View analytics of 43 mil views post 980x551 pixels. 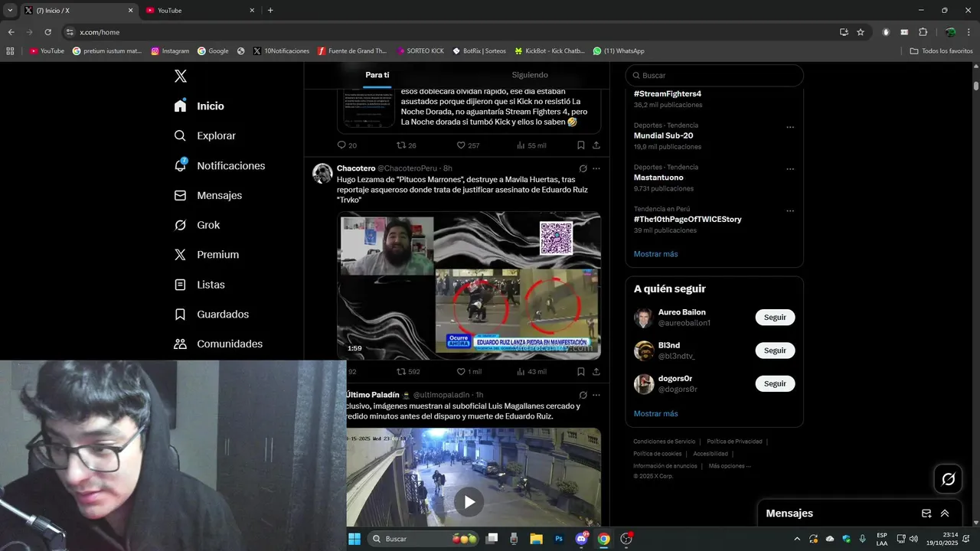pos(531,372)
